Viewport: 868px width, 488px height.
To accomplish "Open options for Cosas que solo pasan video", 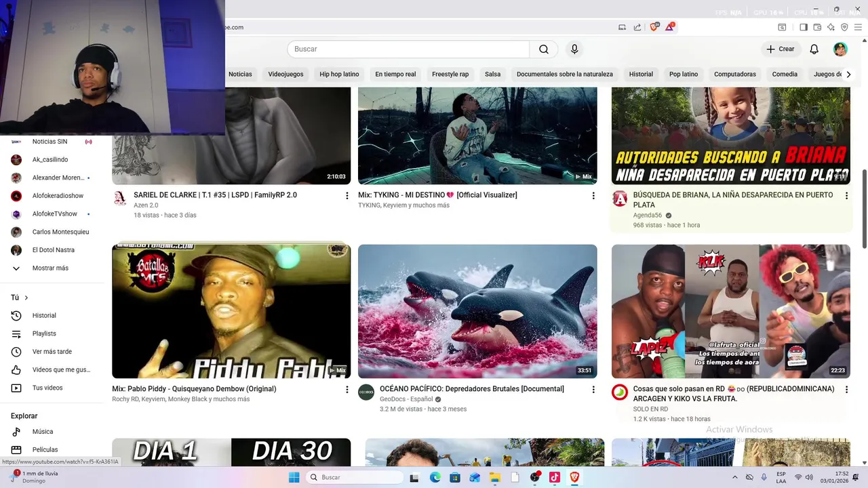I will click(846, 390).
